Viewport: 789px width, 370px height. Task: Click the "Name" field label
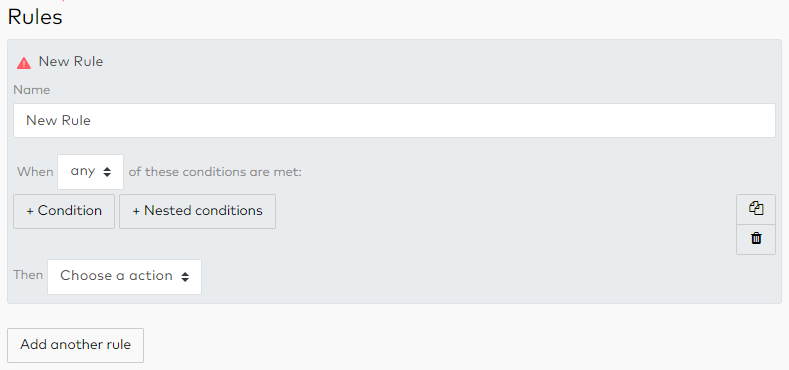[32, 90]
